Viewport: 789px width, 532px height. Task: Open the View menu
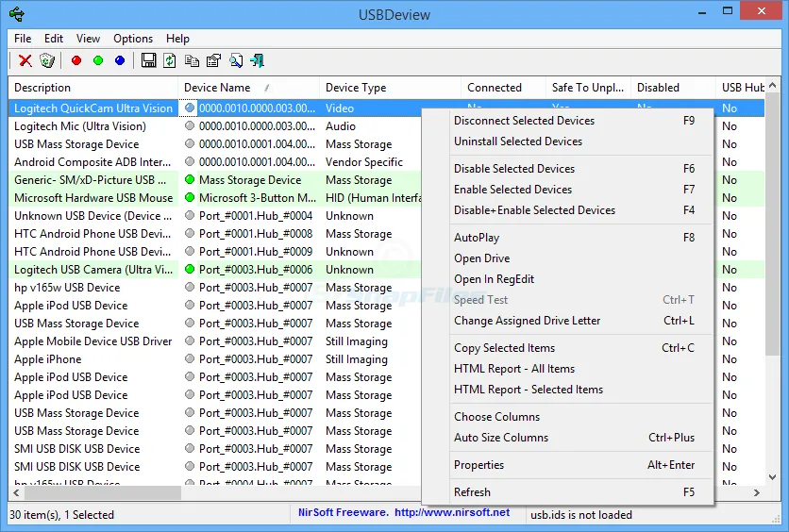(89, 39)
